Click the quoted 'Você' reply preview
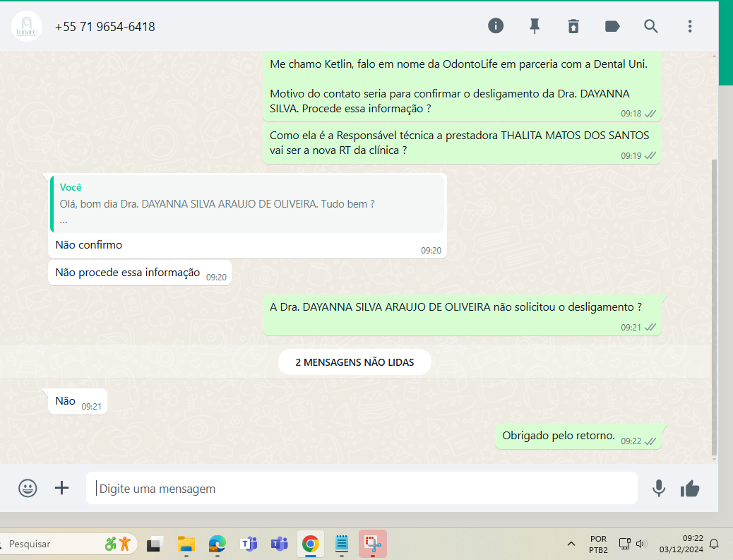Image resolution: width=733 pixels, height=560 pixels. coord(247,204)
